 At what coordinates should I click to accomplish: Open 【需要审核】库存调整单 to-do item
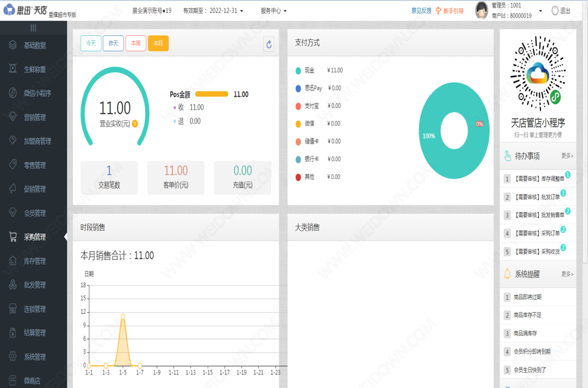coord(538,179)
